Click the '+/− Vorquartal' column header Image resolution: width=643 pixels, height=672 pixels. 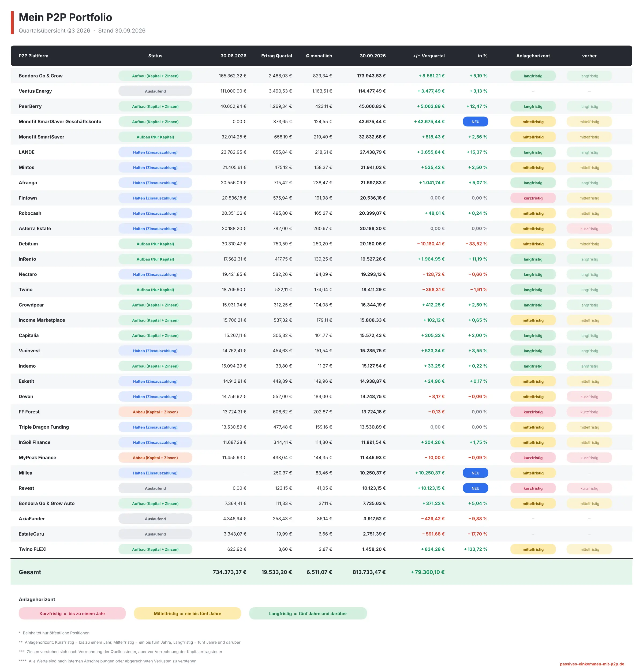(x=428, y=56)
